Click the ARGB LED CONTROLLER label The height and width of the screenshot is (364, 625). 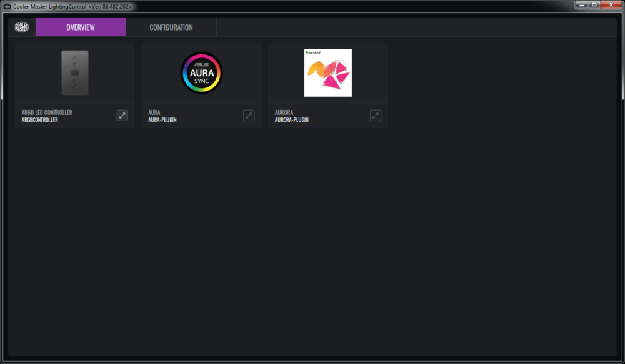47,112
